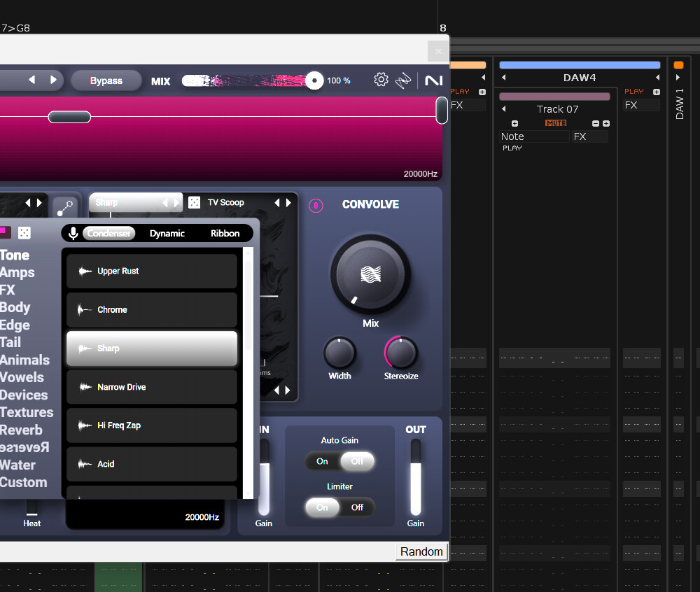Click the OUT Gain slider
Screen dimensions: 700x592
pyautogui.click(x=416, y=477)
